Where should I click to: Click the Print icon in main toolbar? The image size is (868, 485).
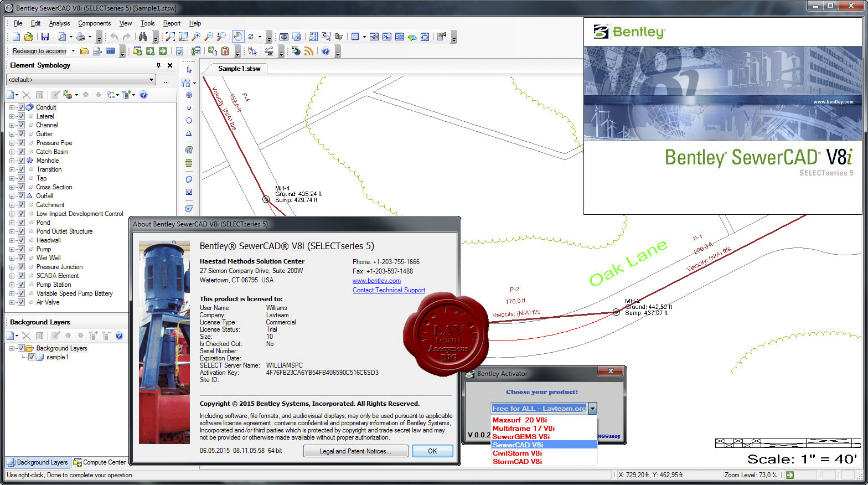click(x=81, y=37)
